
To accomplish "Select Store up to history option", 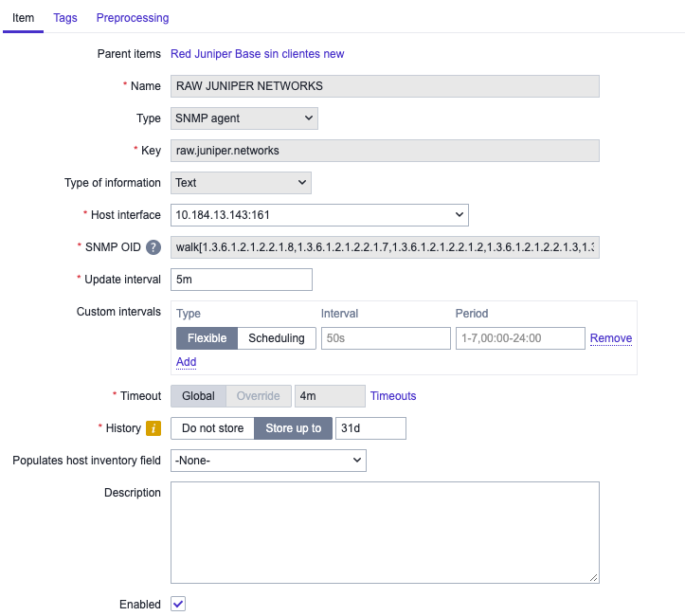I will pyautogui.click(x=293, y=428).
